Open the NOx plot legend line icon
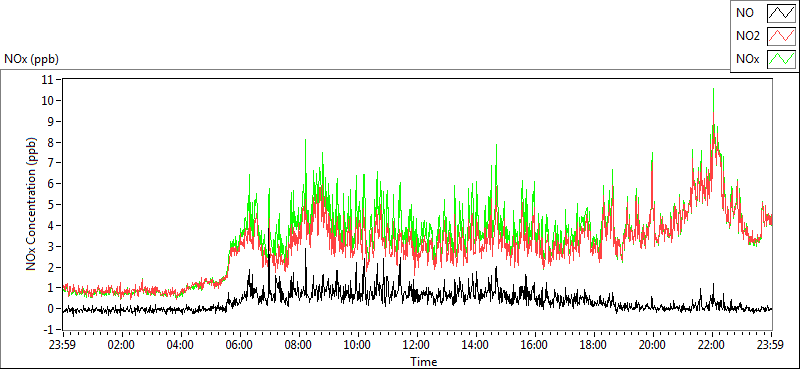 [x=781, y=59]
